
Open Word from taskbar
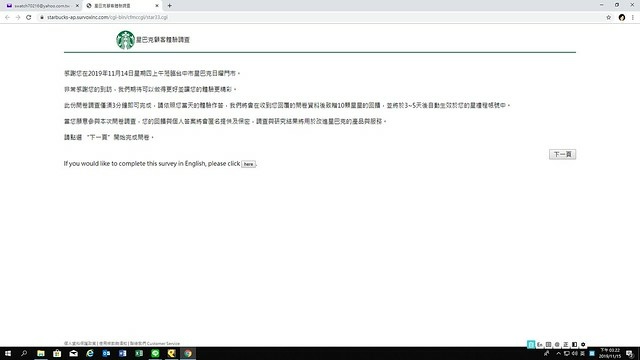pos(122,353)
